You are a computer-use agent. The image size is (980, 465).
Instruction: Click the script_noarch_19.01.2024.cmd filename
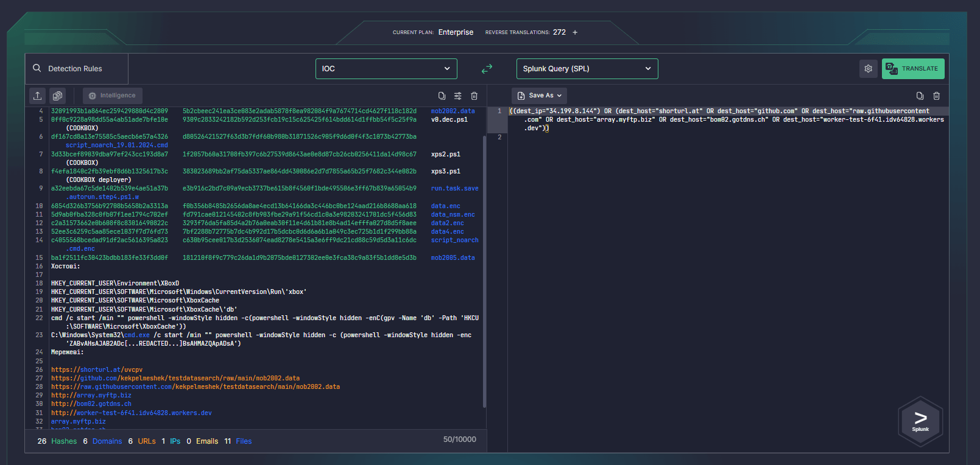(x=117, y=145)
